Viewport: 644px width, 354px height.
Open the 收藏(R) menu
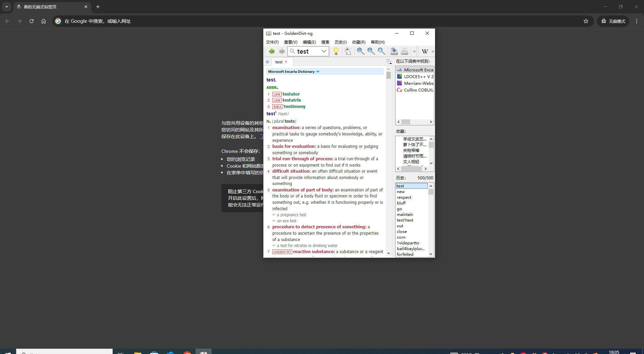359,42
